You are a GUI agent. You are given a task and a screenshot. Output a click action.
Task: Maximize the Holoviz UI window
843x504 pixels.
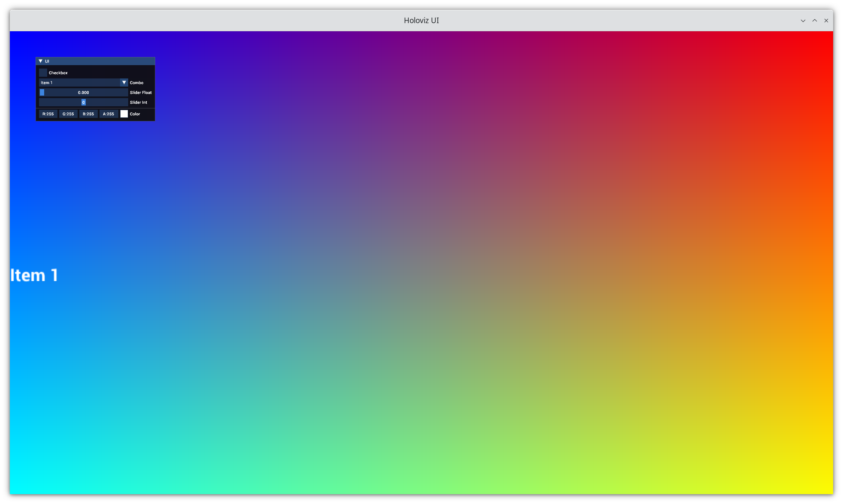[x=815, y=21]
